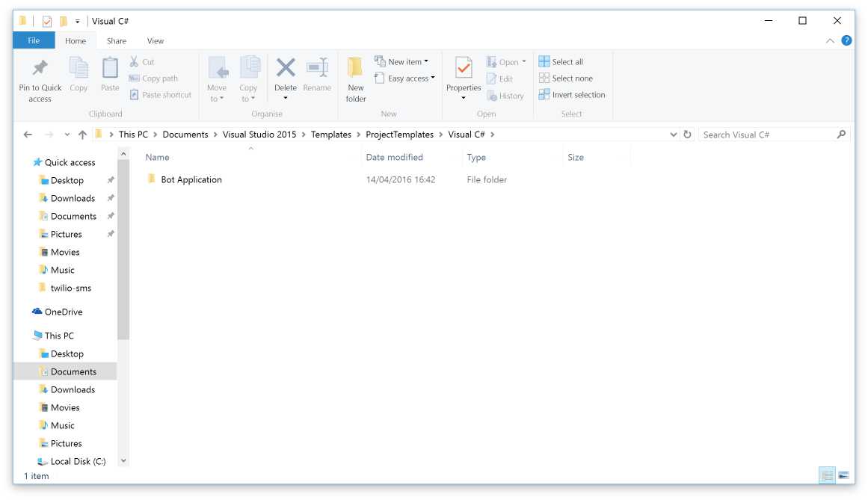Open Easy access dropdown
The width and height of the screenshot is (868, 500).
[404, 78]
